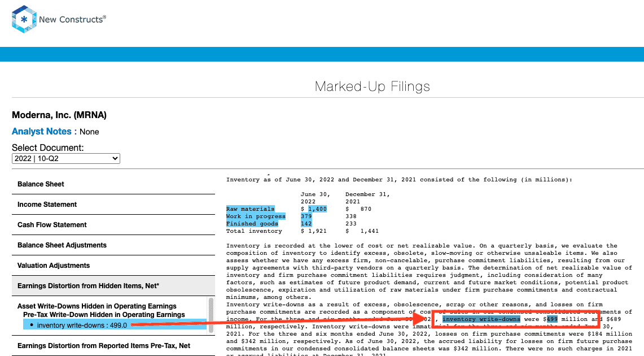
Task: Click the 1,921 total inventory value
Action: [x=317, y=231]
